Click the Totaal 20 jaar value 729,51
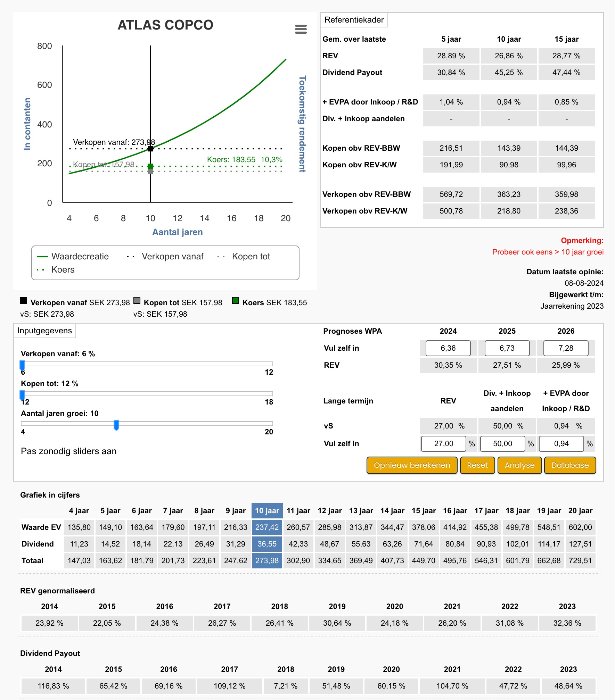 580,561
